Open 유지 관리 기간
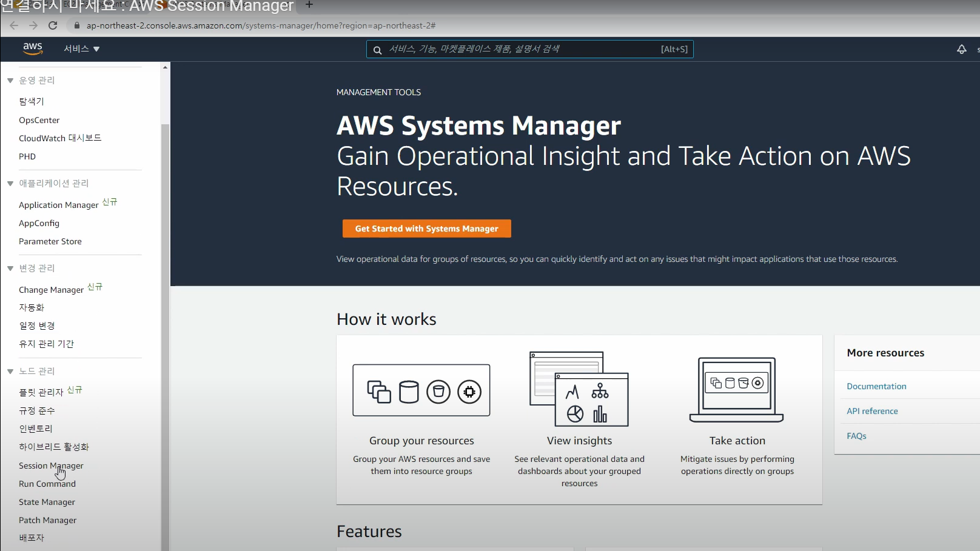 pyautogui.click(x=46, y=344)
